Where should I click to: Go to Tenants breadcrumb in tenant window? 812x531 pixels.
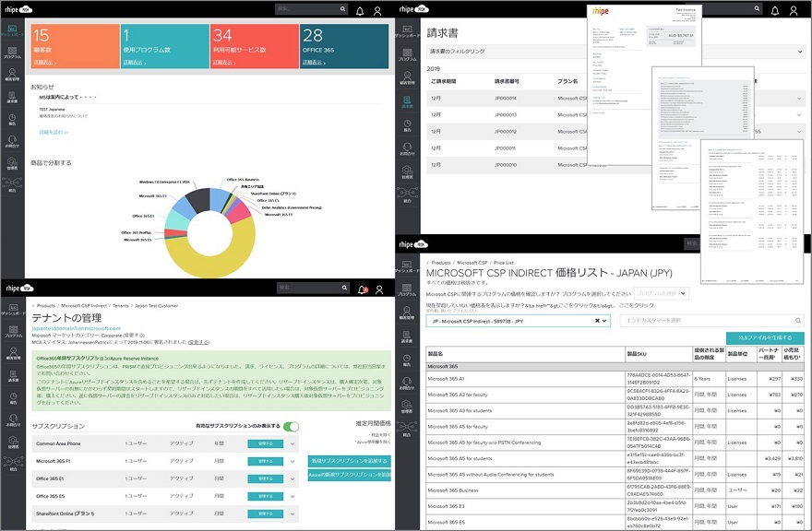(x=121, y=306)
